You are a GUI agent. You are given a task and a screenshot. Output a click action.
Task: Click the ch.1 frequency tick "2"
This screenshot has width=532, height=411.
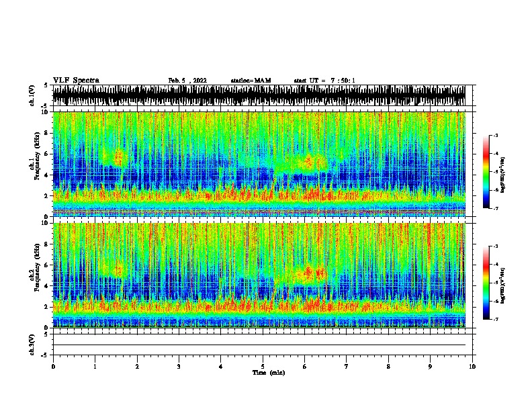[x=47, y=195]
